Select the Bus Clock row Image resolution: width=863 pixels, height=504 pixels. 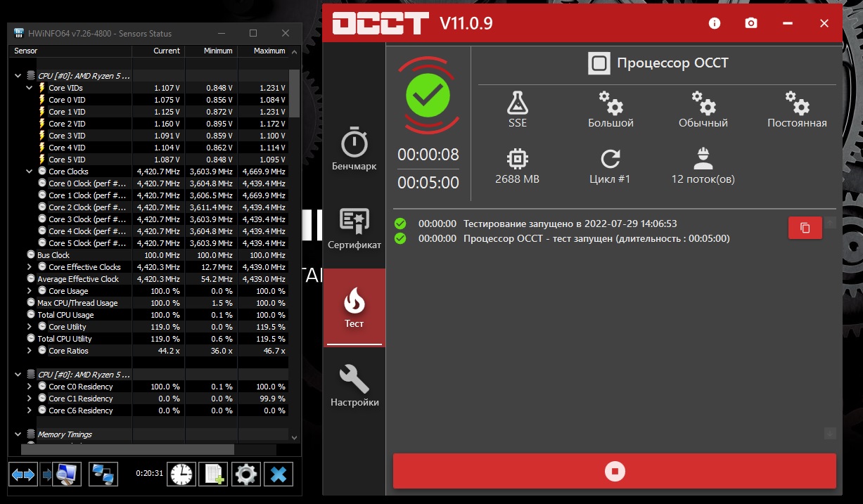149,255
